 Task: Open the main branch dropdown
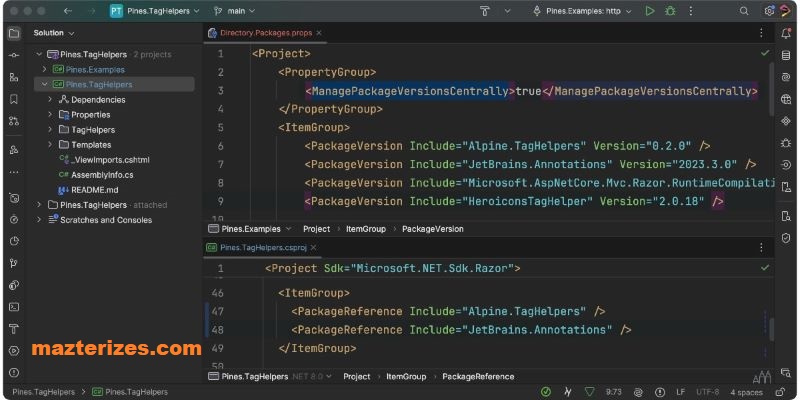click(x=234, y=11)
